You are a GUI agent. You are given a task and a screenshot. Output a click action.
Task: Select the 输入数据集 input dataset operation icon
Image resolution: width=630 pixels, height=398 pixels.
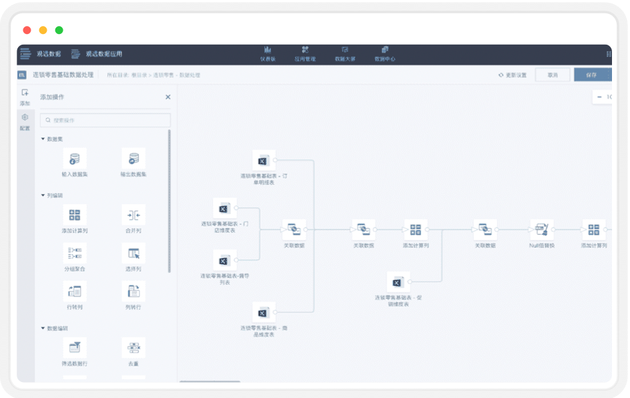click(75, 159)
